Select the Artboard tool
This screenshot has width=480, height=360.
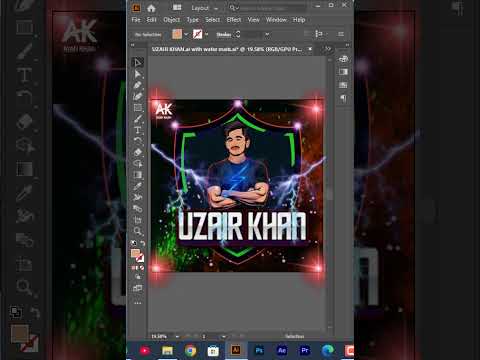click(138, 220)
